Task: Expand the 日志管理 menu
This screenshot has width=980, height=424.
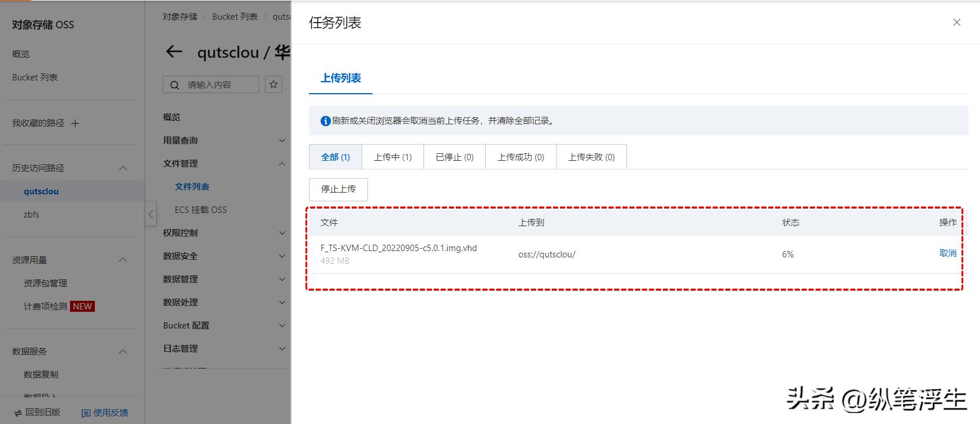Action: [x=282, y=349]
